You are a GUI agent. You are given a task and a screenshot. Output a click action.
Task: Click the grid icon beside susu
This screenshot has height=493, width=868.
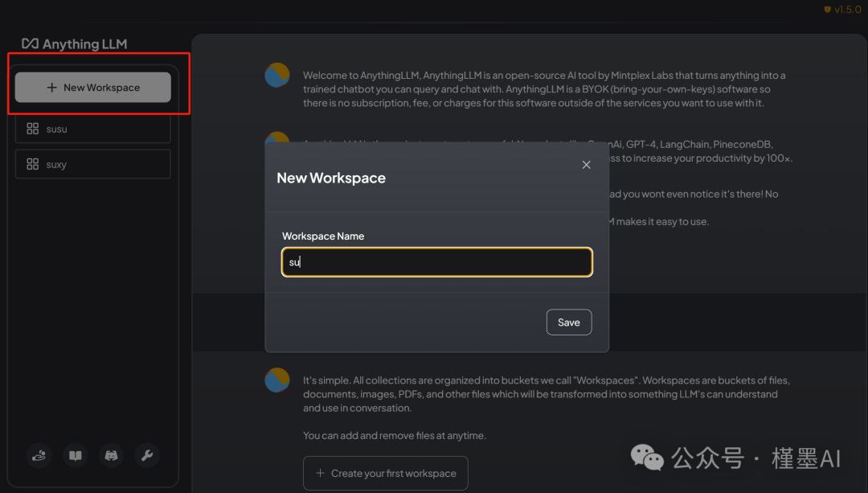[33, 129]
